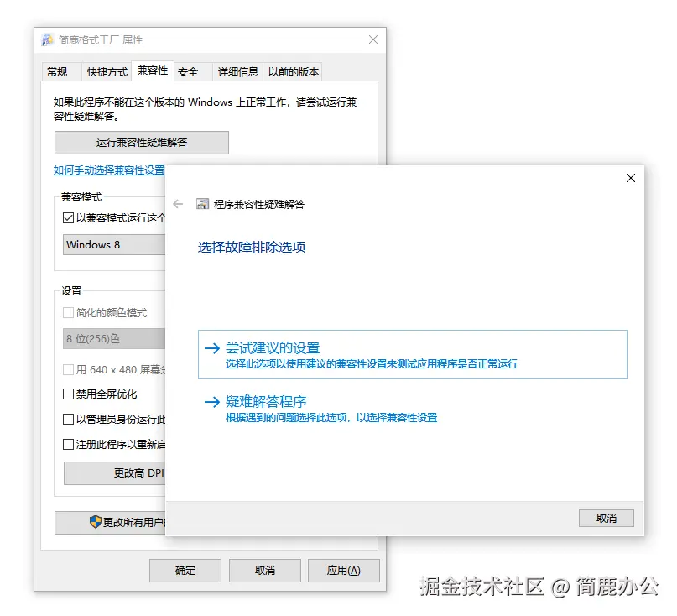This screenshot has width=677, height=616.
Task: Enable 禁用全屏优化
Action: coord(68,393)
